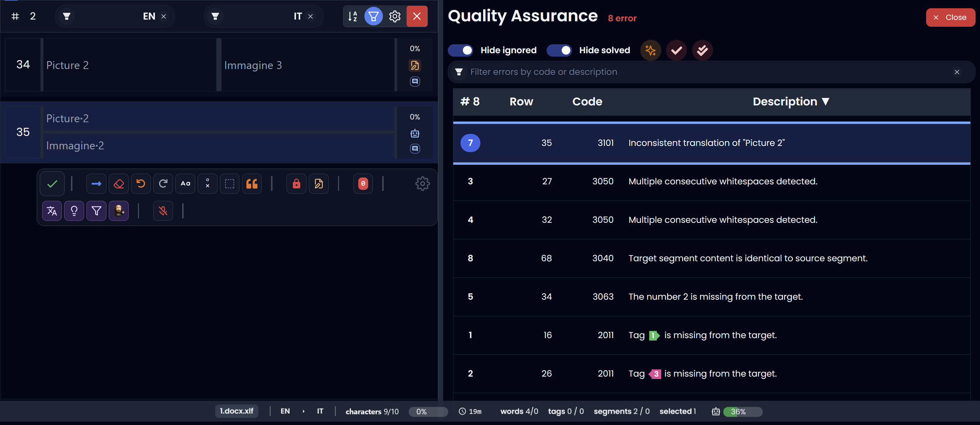The width and height of the screenshot is (980, 425).
Task: Close the Quality Assurance panel
Action: click(x=950, y=17)
